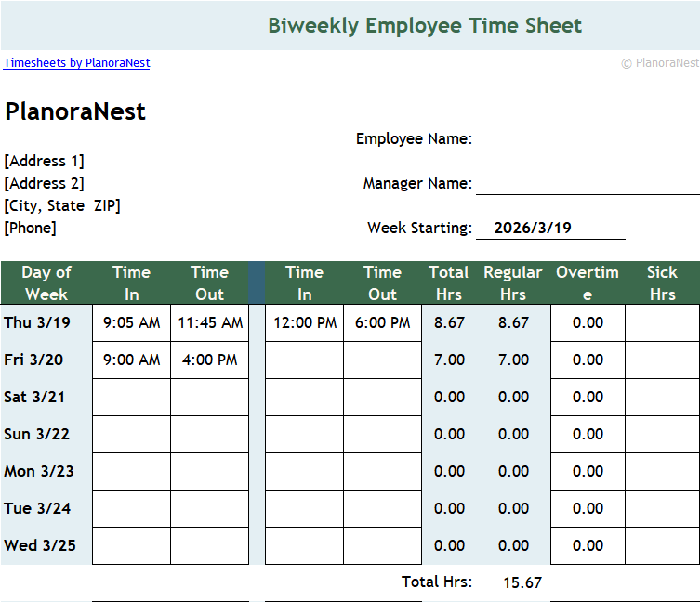Click the second Time Out cell for Wed 3/25
Viewport: 700px width, 602px height.
[x=383, y=545]
